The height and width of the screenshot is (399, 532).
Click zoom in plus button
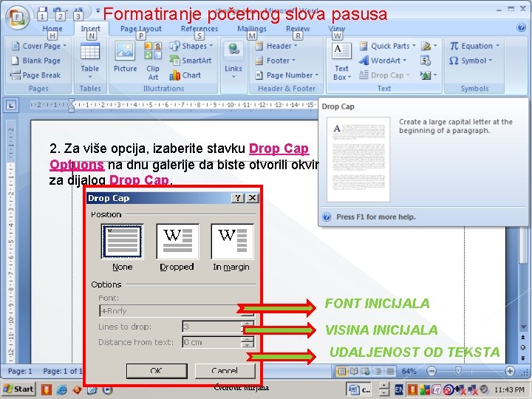coord(509,371)
